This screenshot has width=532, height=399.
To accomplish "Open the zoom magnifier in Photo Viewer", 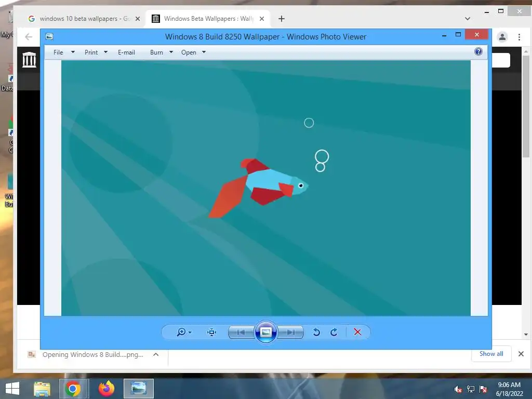I will click(181, 332).
